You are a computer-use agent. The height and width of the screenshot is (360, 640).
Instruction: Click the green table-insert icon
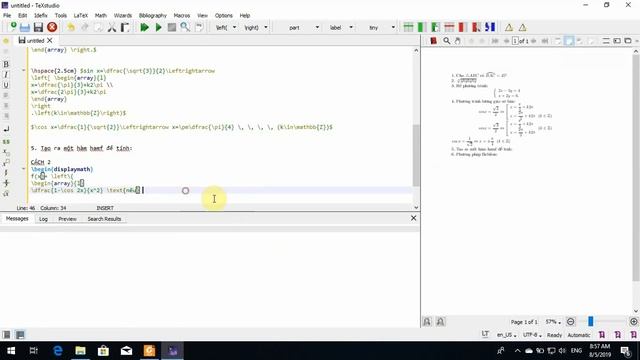pyautogui.click(x=408, y=27)
